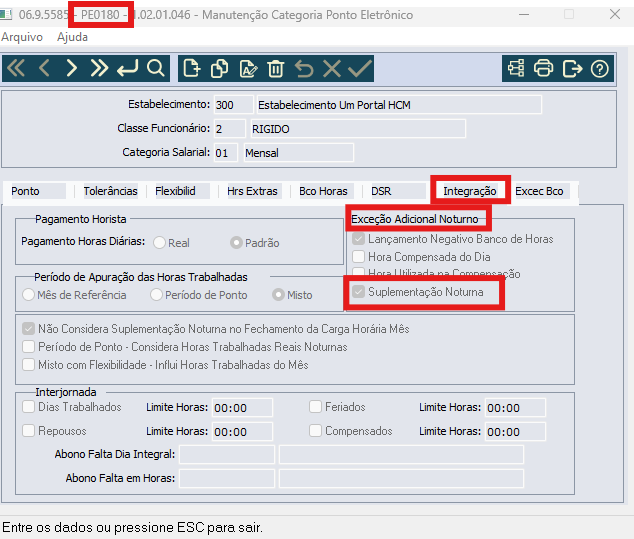634x539 pixels.
Task: Check Hora Compensada do Dia
Action: click(x=358, y=257)
